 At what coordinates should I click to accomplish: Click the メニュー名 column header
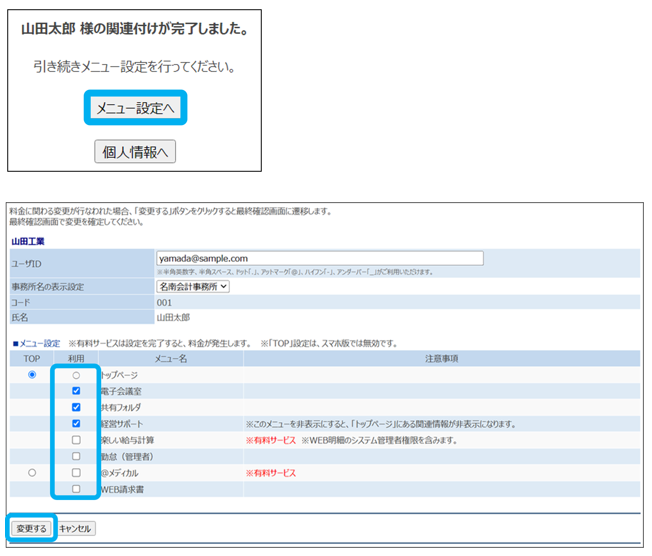click(x=171, y=358)
